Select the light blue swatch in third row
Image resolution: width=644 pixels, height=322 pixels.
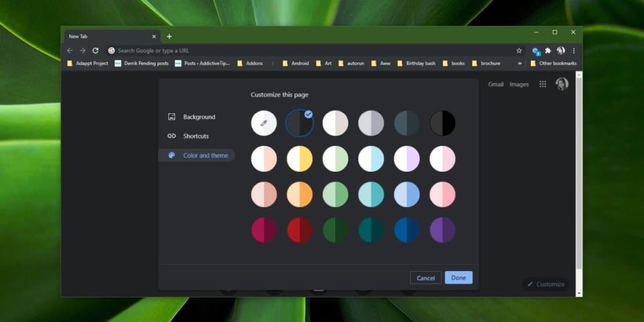tap(407, 194)
